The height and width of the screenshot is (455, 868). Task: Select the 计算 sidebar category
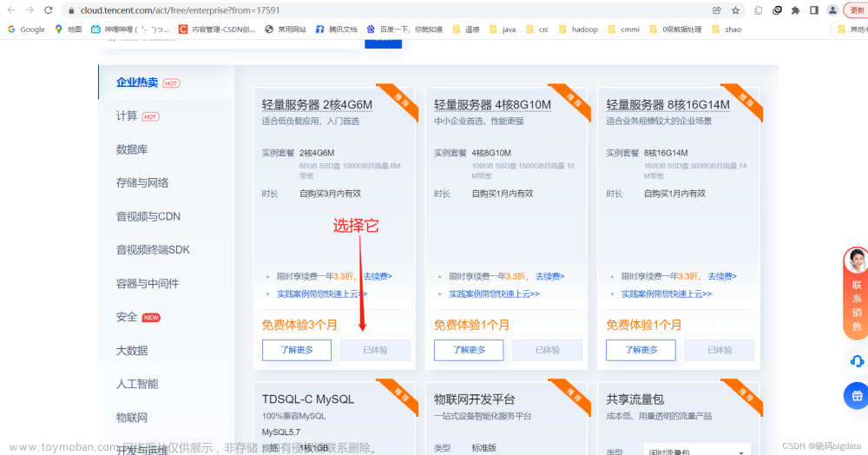tap(166, 115)
